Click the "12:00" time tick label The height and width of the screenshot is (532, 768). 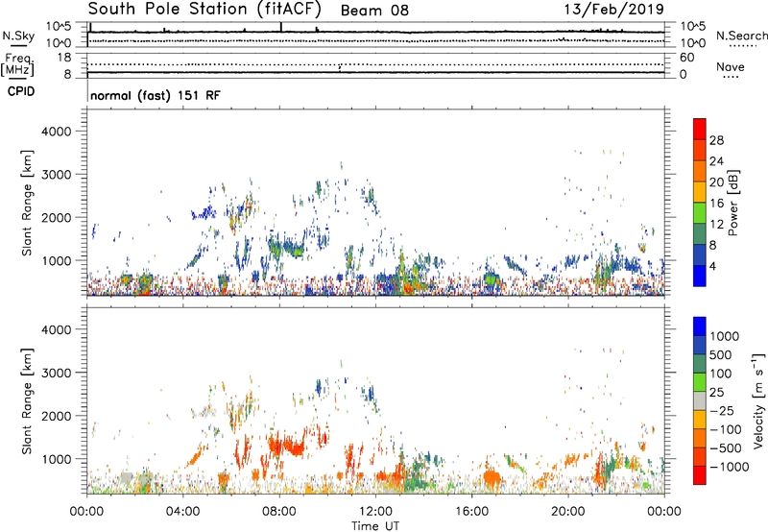[375, 512]
